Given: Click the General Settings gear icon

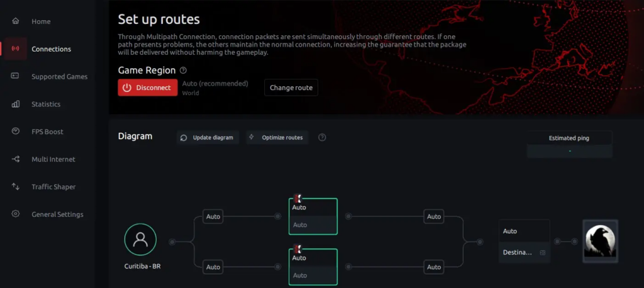Looking at the screenshot, I should click(16, 214).
